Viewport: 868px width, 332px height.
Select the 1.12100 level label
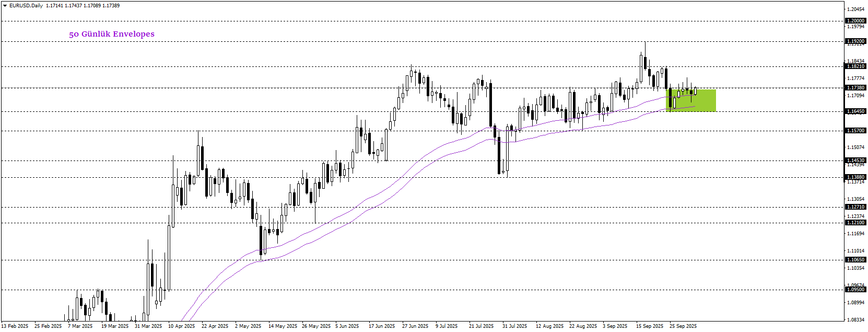(x=855, y=223)
